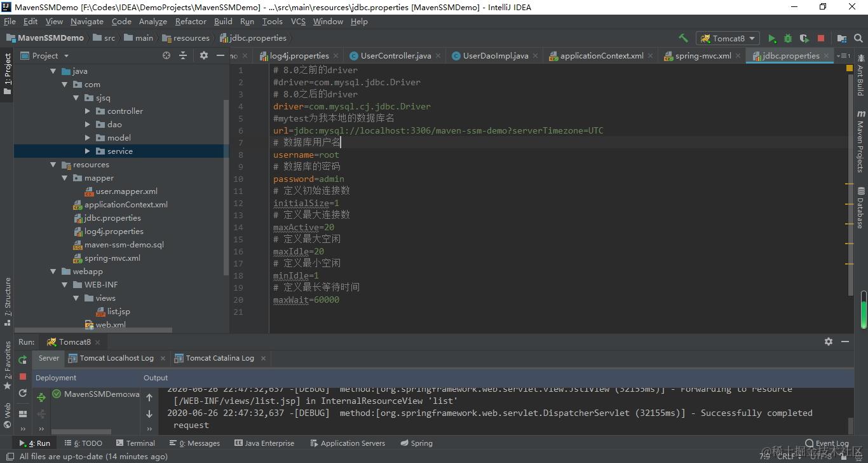Expand the dao package
The height and width of the screenshot is (463, 868).
[x=88, y=125]
